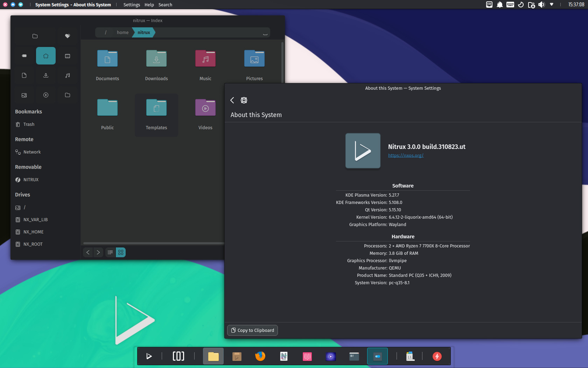The height and width of the screenshot is (368, 588).
Task: Open the Downloads folder in Index
Action: click(x=156, y=65)
